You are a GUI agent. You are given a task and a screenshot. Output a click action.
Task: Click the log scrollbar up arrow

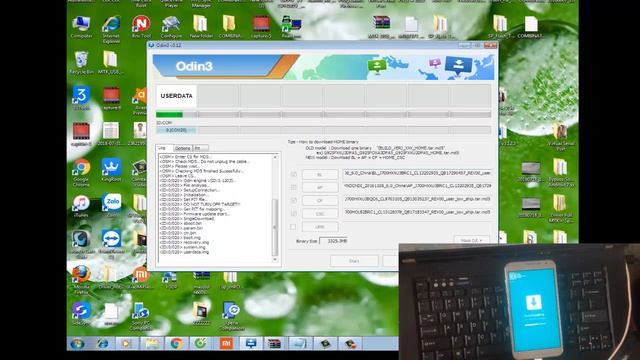click(275, 157)
